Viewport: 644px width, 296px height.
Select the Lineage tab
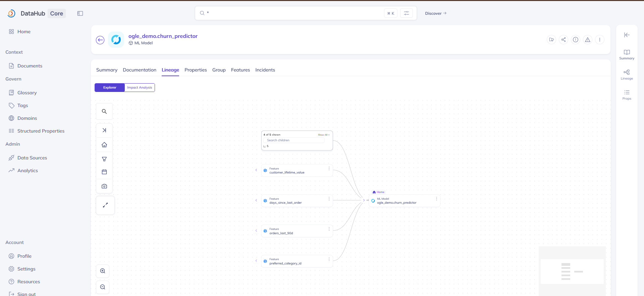pos(170,70)
